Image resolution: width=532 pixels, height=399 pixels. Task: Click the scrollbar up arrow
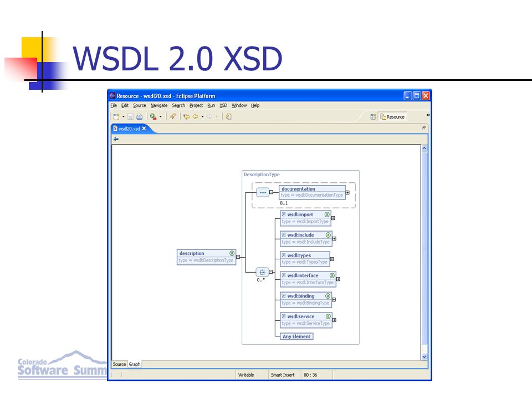click(x=424, y=149)
